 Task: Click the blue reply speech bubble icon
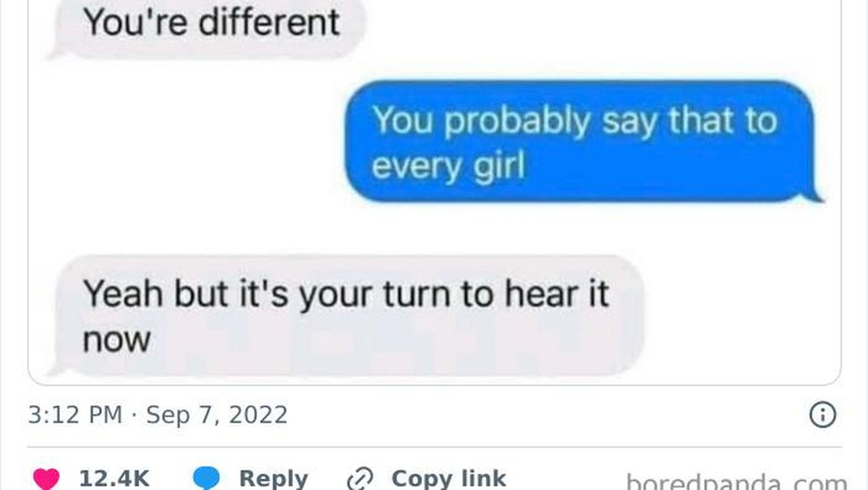(207, 478)
